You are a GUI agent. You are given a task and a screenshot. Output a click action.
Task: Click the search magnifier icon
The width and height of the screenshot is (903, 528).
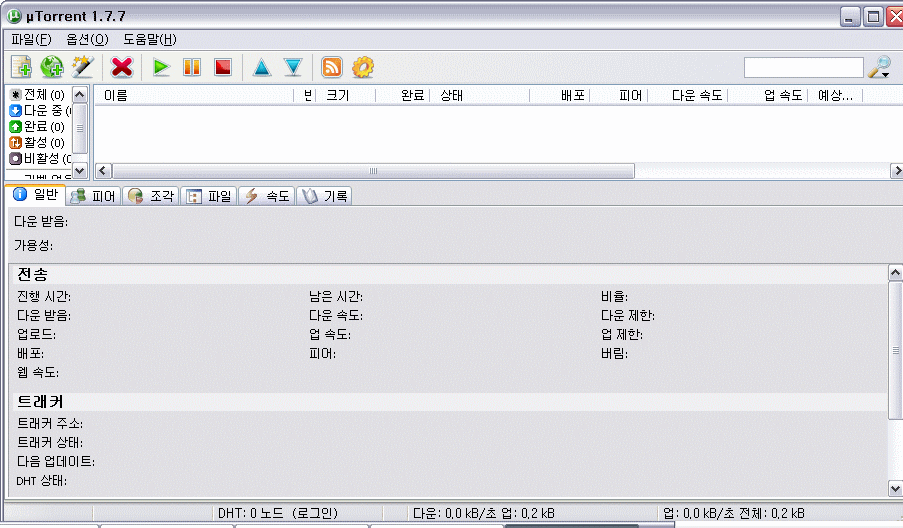click(x=880, y=67)
